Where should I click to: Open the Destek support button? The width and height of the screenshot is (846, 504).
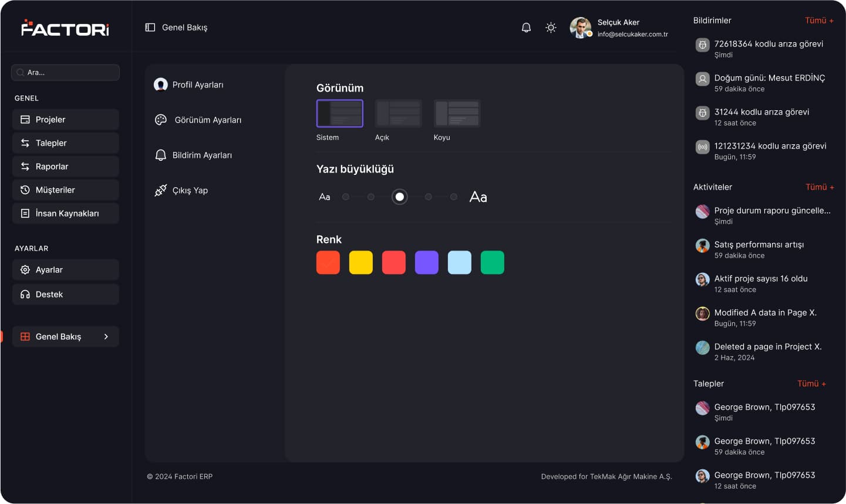66,295
